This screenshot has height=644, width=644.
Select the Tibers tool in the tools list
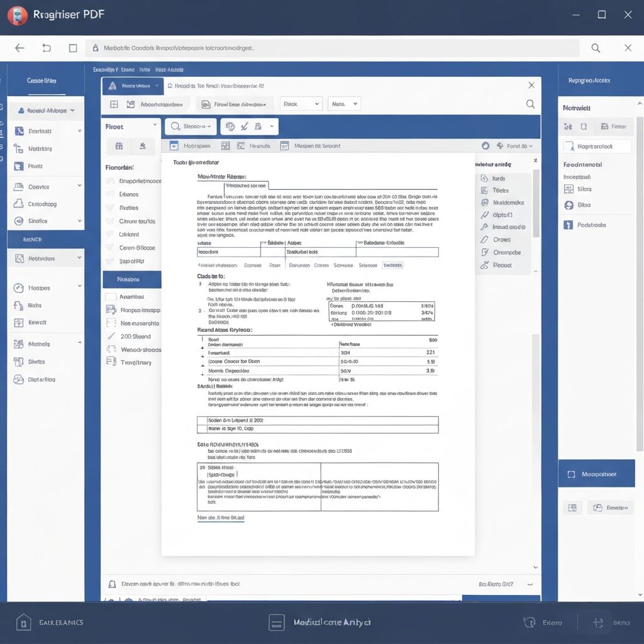click(484, 190)
